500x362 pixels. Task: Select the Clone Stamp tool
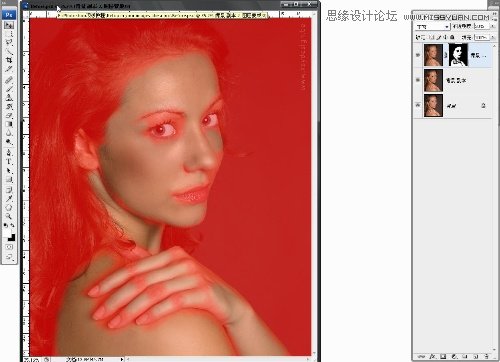click(9, 98)
